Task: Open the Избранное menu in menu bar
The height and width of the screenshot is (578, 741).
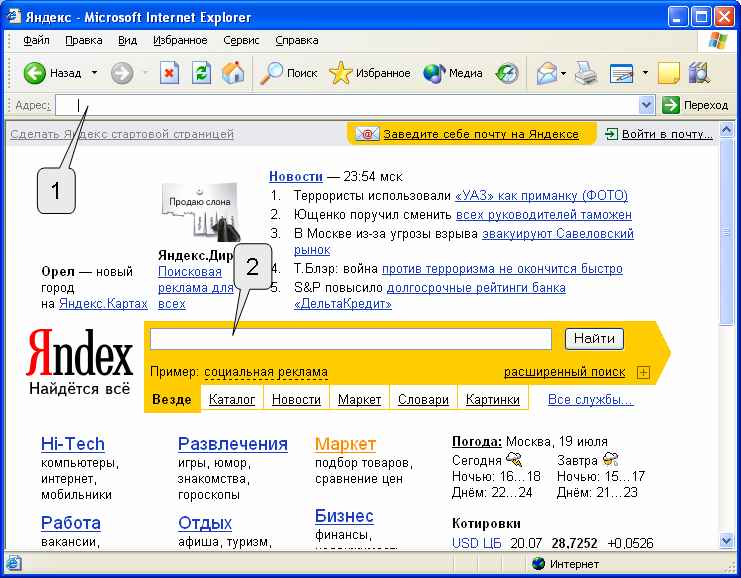Action: (x=180, y=41)
